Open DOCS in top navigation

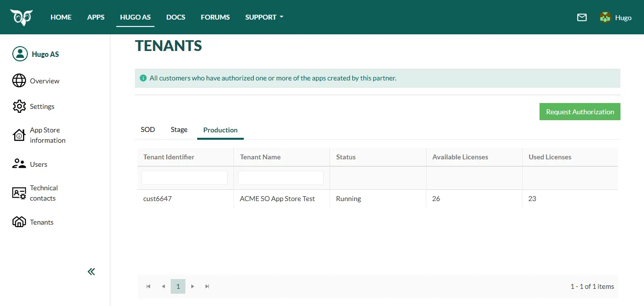[176, 17]
